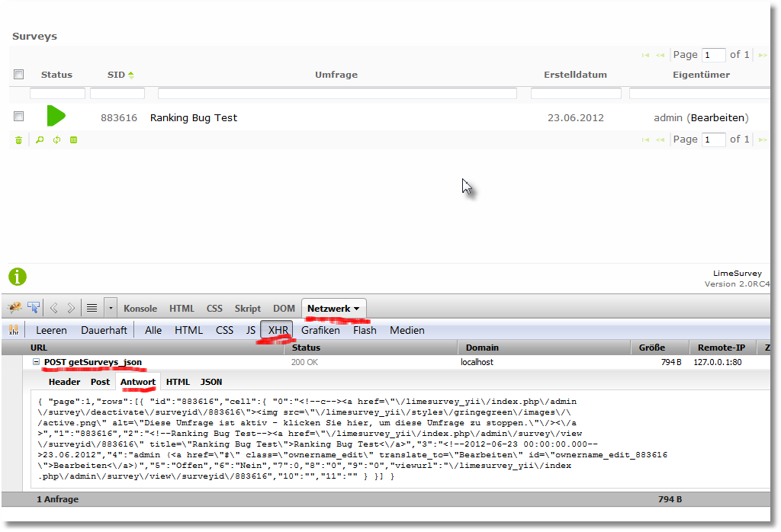Open the Firebug command line dropdown
The height and width of the screenshot is (532, 781).
[x=111, y=308]
